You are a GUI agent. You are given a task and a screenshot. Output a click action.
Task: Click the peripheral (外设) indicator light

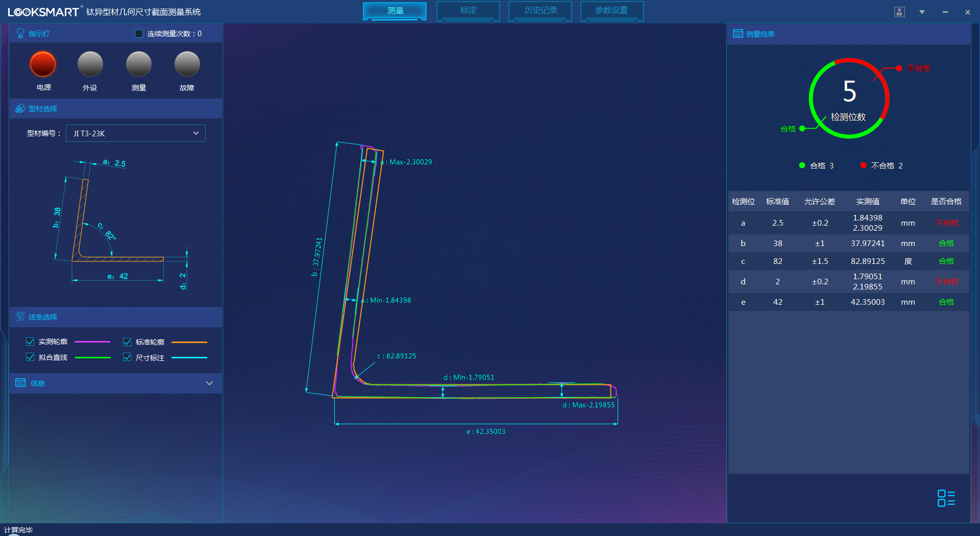[x=90, y=64]
